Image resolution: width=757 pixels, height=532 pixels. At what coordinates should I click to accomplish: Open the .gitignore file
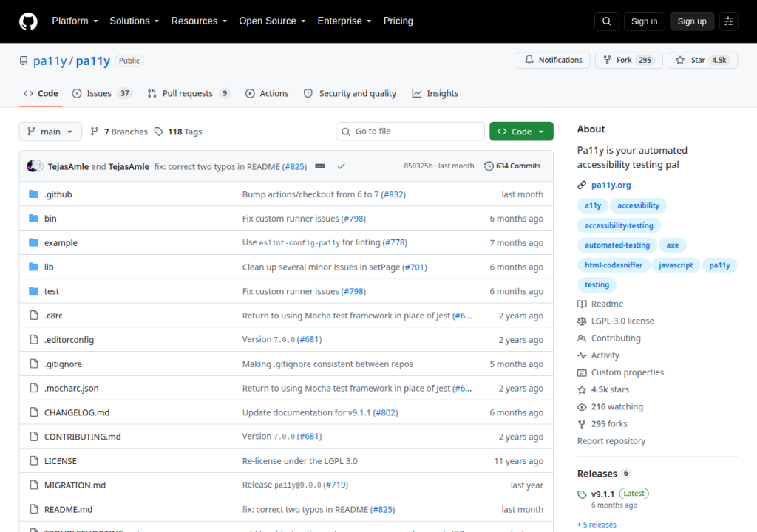pos(64,364)
